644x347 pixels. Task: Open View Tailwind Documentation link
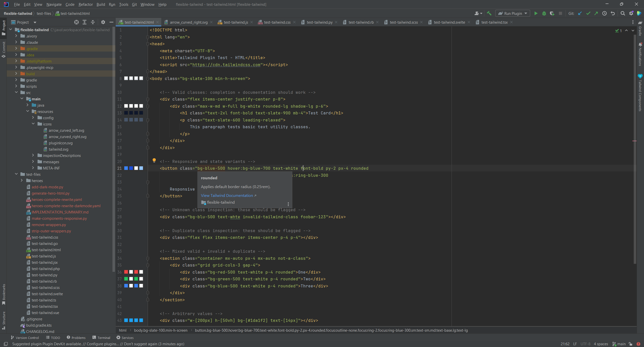click(x=228, y=196)
